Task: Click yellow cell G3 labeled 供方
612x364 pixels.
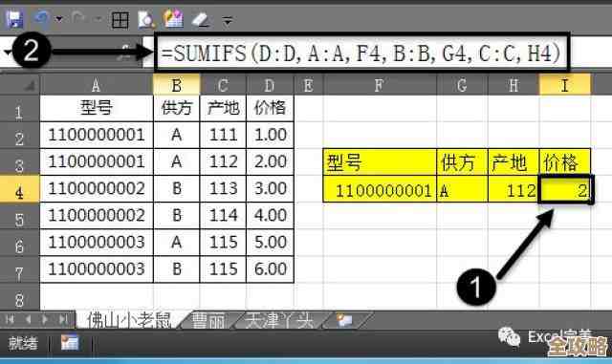Action: click(x=462, y=161)
